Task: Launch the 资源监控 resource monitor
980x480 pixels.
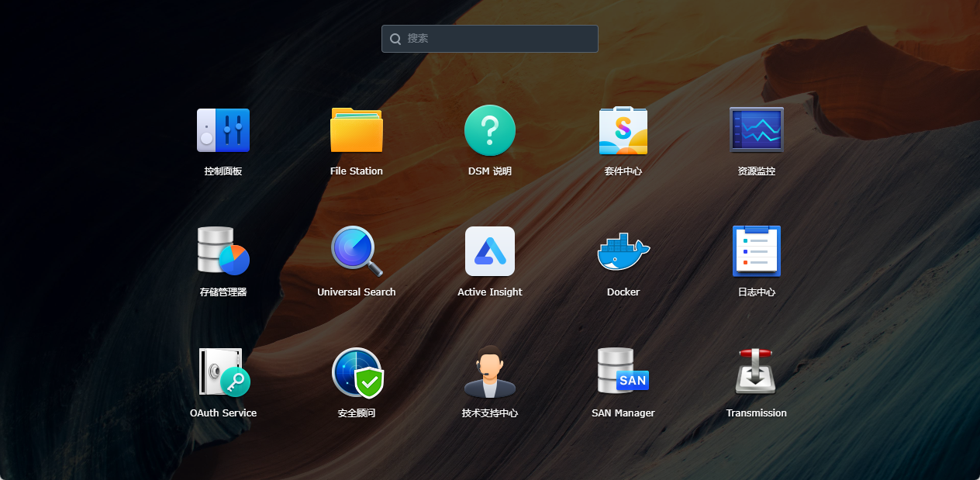Action: [x=757, y=130]
